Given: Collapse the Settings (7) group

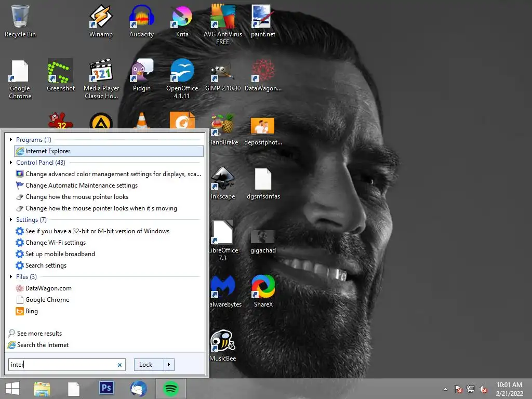Looking at the screenshot, I should click(x=11, y=220).
